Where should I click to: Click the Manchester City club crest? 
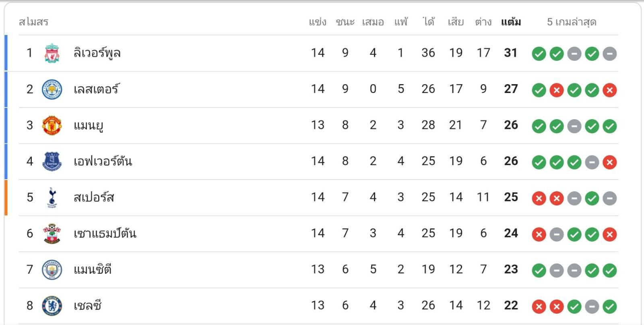pyautogui.click(x=52, y=269)
